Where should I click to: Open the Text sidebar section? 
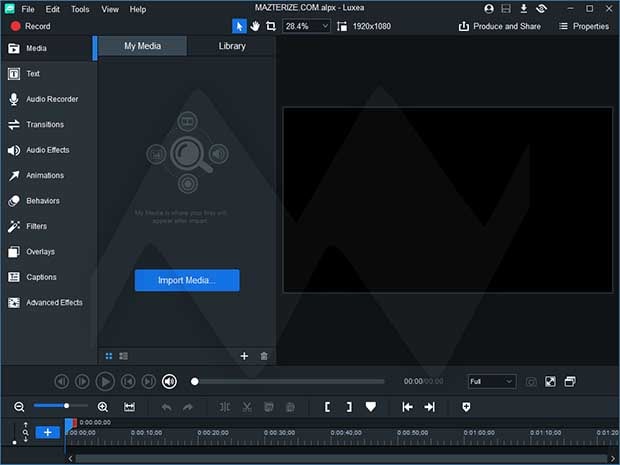(x=47, y=74)
